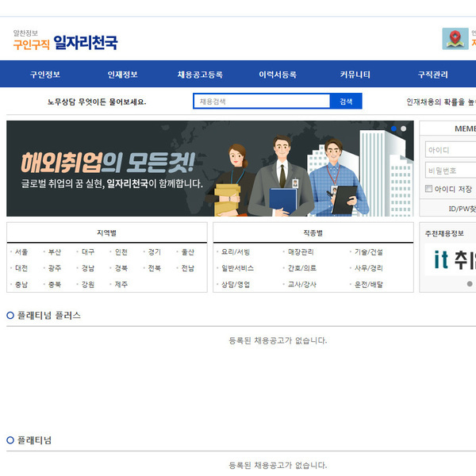Click the 직종별 panel header
The height and width of the screenshot is (476, 476).
(313, 232)
